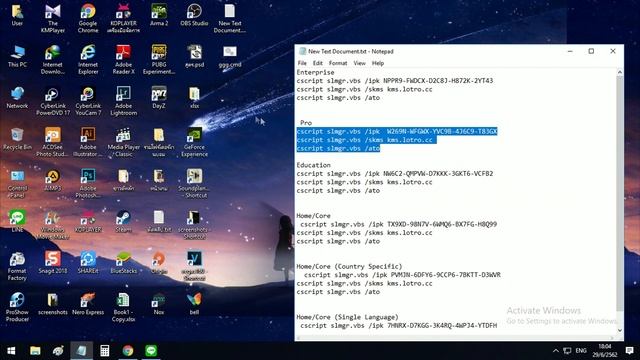Select the Format Factory desktop icon
This screenshot has width=640, height=360.
click(17, 266)
